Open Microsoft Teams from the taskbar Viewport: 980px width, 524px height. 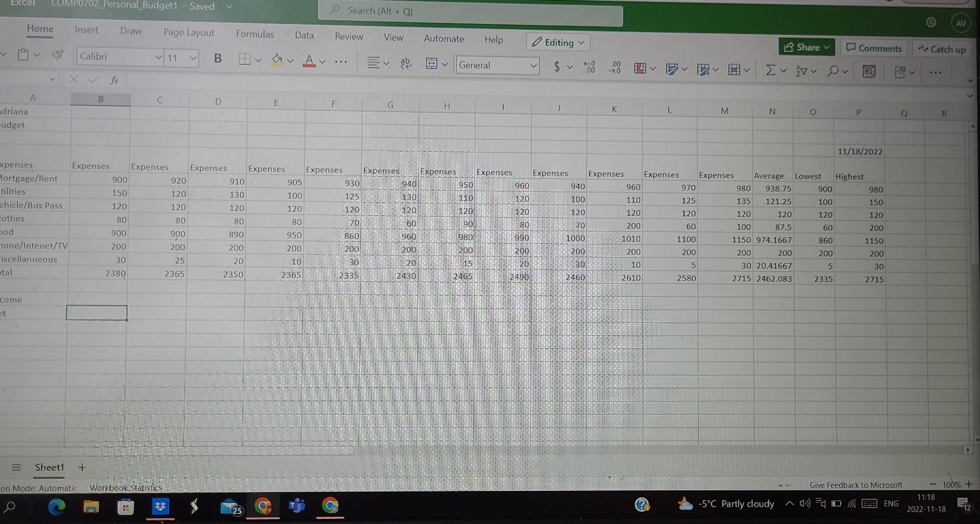coord(297,507)
